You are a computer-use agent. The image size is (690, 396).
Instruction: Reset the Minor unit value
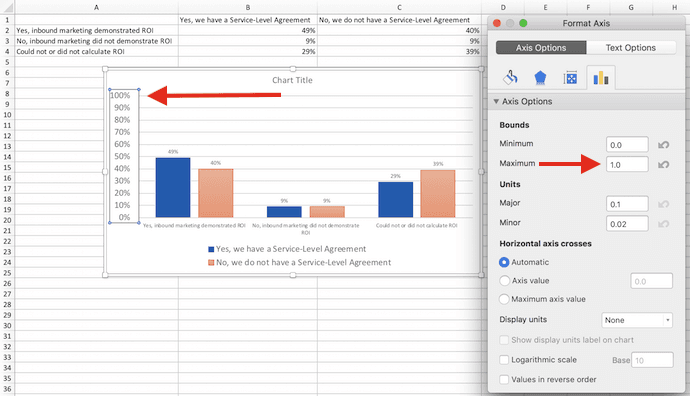coord(664,224)
